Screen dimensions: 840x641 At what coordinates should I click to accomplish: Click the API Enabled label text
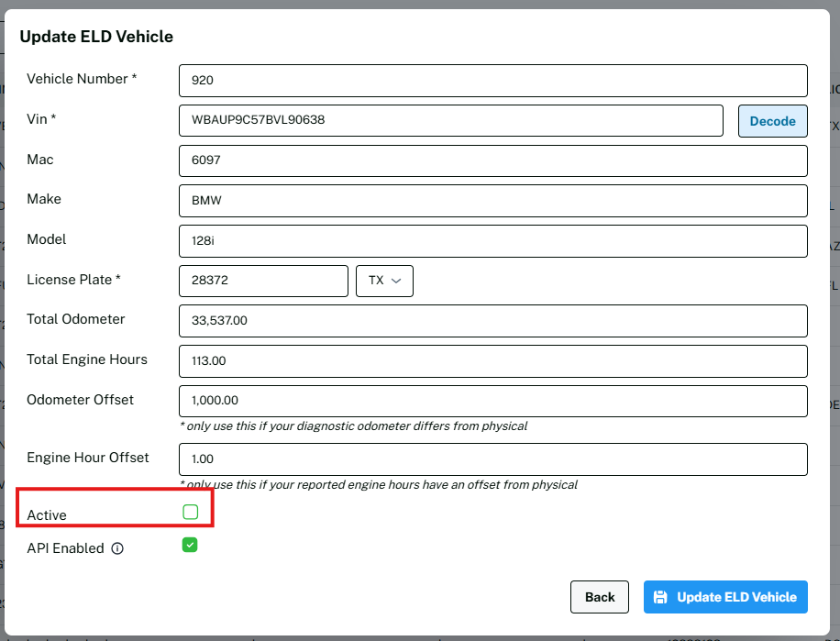tap(65, 548)
